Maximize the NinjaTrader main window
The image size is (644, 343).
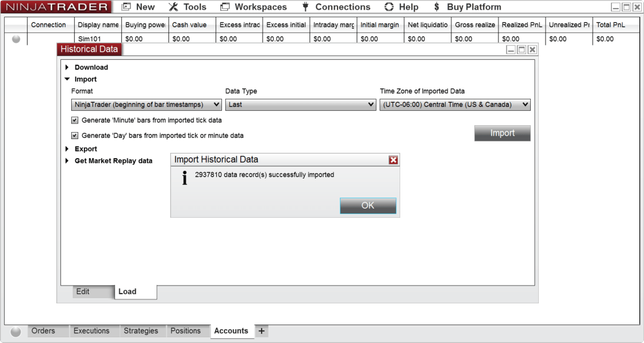(626, 7)
